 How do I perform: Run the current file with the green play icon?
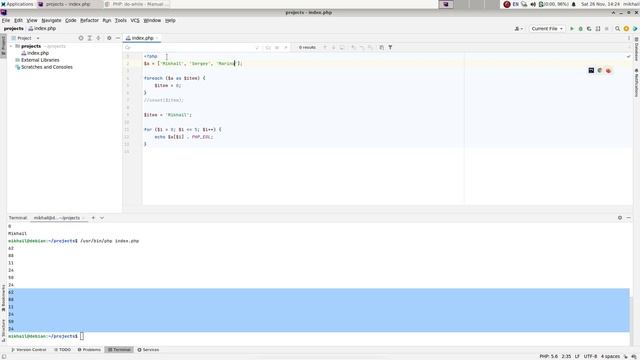572,29
